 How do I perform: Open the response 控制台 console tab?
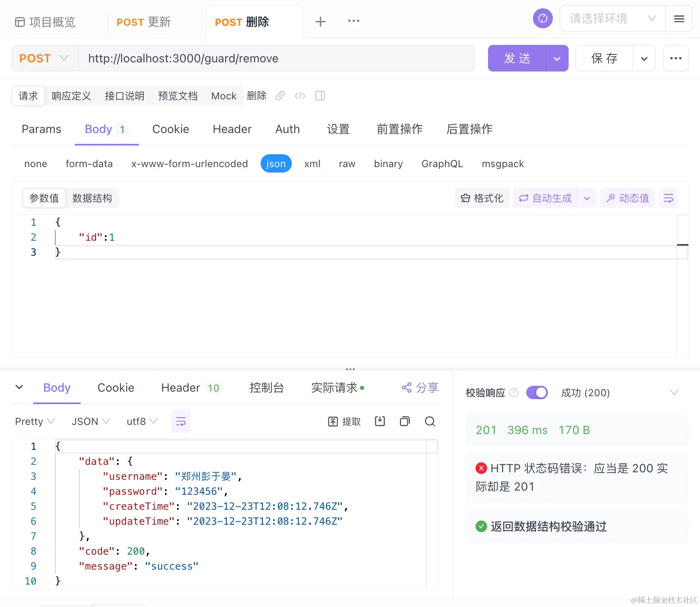[266, 388]
